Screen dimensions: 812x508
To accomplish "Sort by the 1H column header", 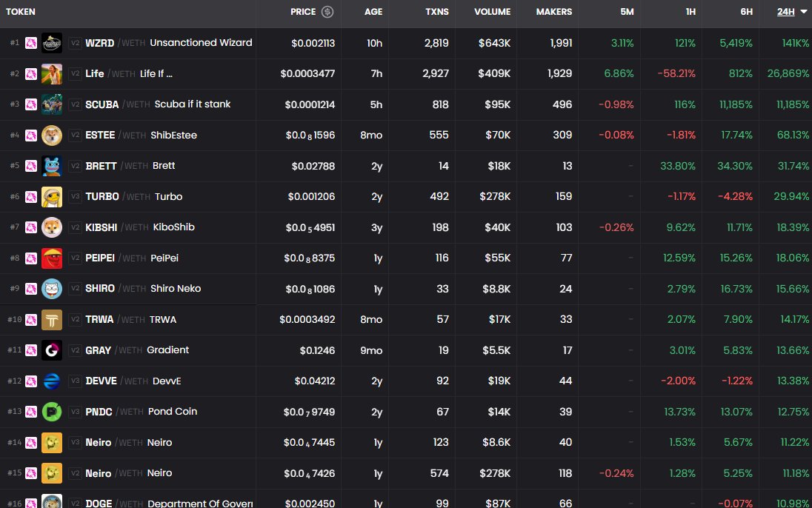I will 690,12.
